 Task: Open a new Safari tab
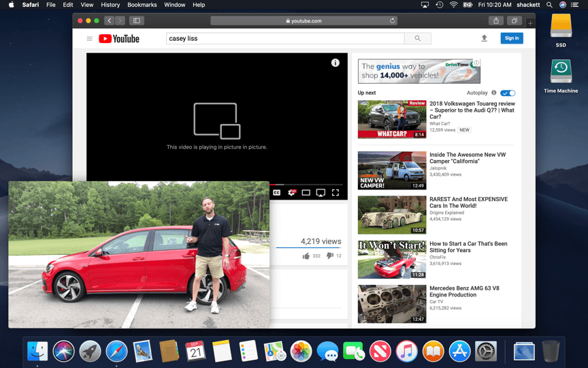click(x=530, y=23)
